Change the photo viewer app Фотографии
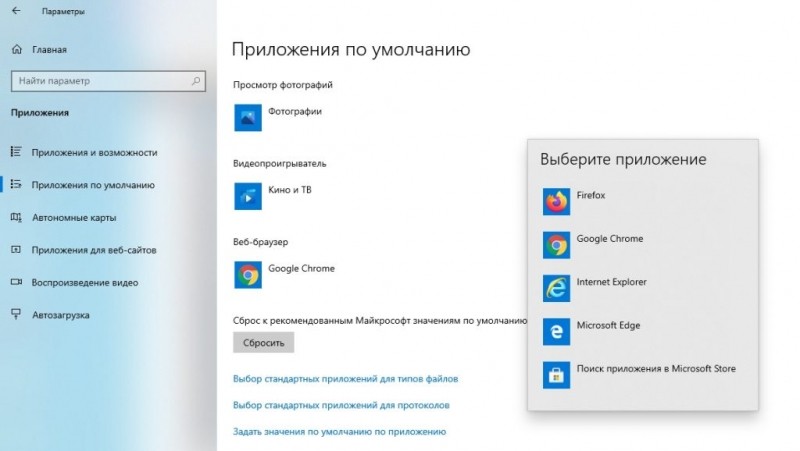Screen dimensions: 800x451 295,111
